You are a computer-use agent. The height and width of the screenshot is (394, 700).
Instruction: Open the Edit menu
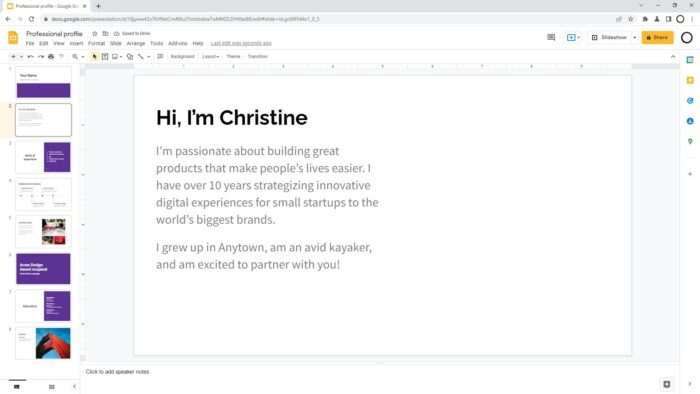[43, 43]
